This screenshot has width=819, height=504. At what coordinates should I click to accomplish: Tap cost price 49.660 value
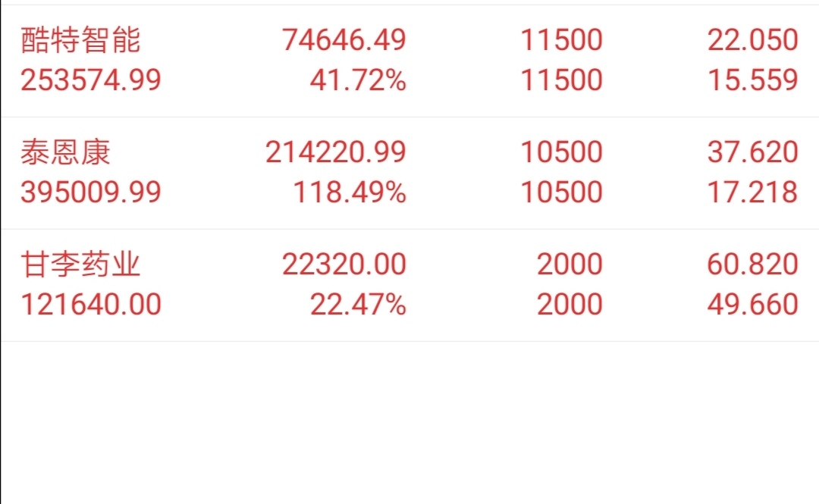(x=753, y=305)
